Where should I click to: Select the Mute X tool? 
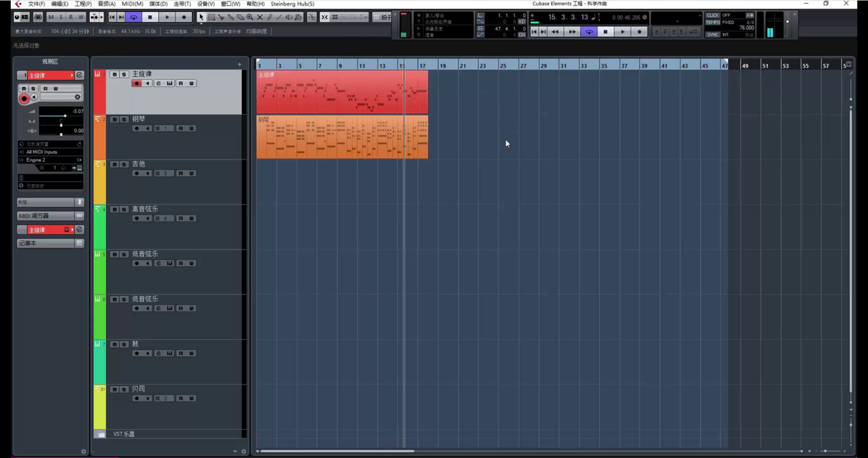pyautogui.click(x=260, y=17)
